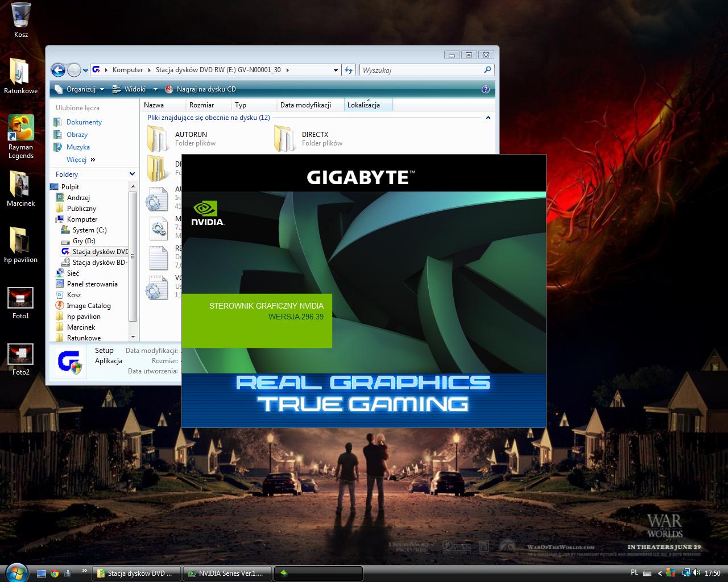Switch to Stacja dysków DVD taskbar button
Screen dimensions: 728x582
coord(137,573)
